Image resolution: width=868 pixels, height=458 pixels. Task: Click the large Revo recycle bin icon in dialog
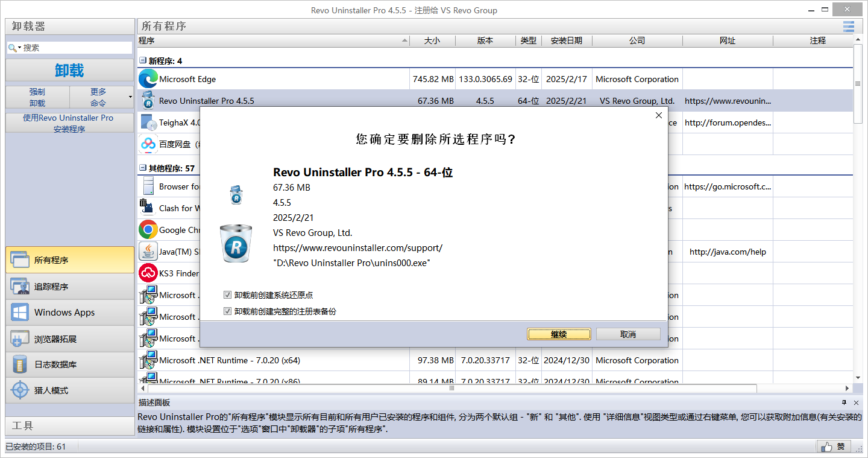[236, 243]
